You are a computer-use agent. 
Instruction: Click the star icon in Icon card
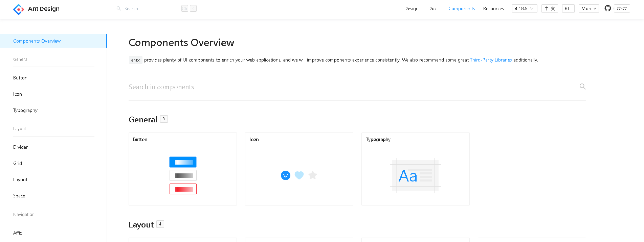313,175
